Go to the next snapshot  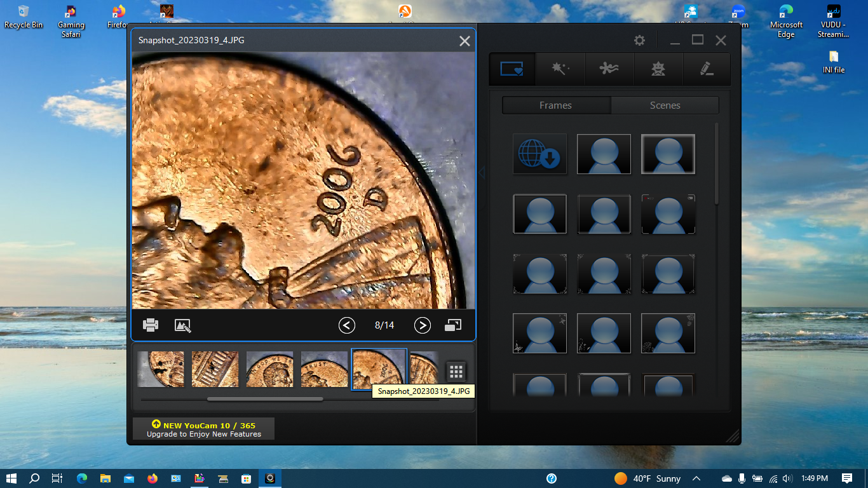[423, 325]
